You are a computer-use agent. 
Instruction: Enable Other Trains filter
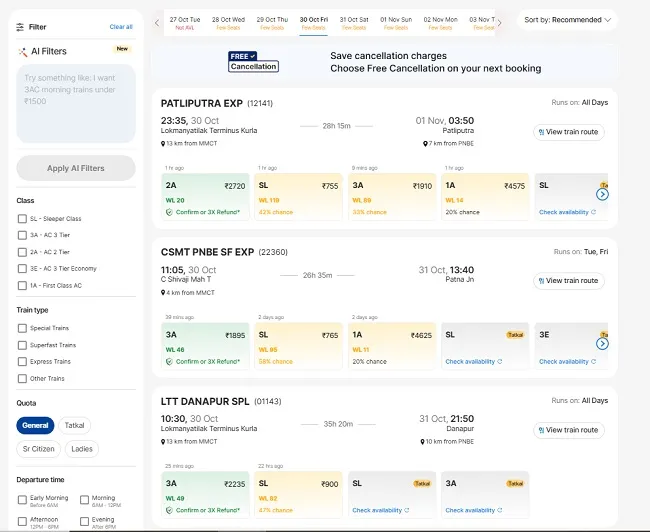coord(22,379)
